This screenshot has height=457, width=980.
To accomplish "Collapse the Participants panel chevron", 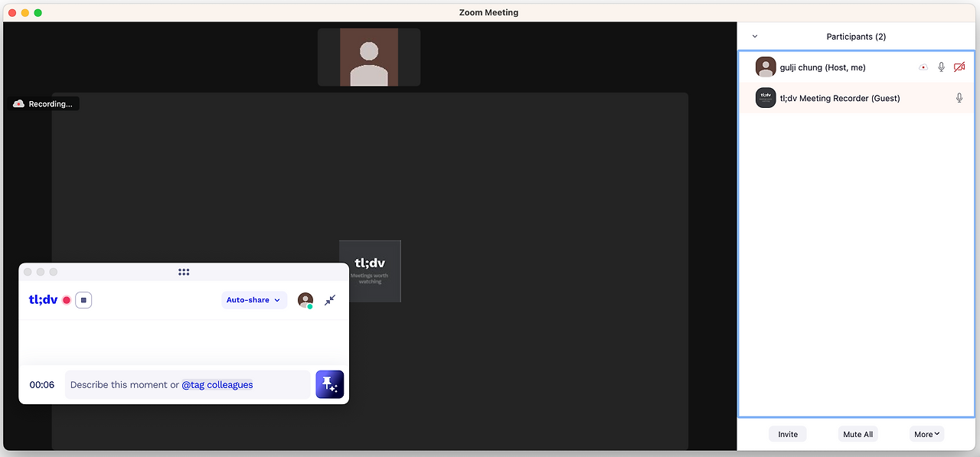I will coord(755,36).
